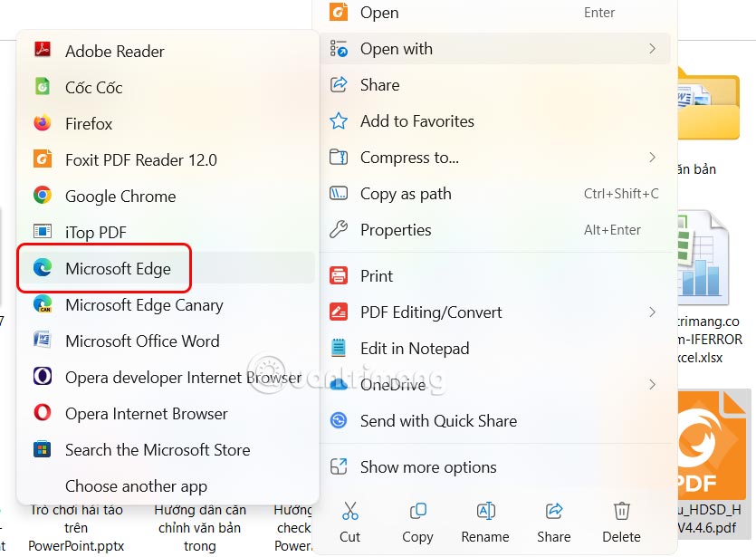756x557 pixels.
Task: Click the Send with Quick Share icon
Action: pyautogui.click(x=339, y=420)
